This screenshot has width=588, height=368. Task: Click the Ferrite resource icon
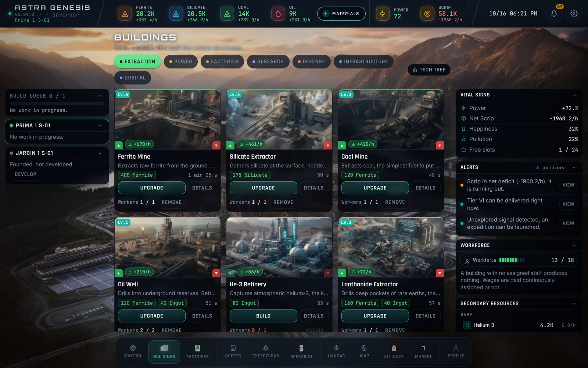125,14
